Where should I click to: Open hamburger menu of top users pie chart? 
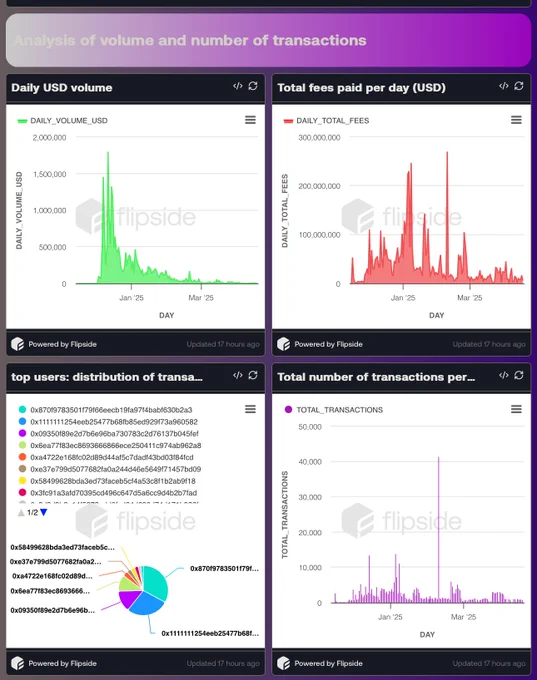250,409
